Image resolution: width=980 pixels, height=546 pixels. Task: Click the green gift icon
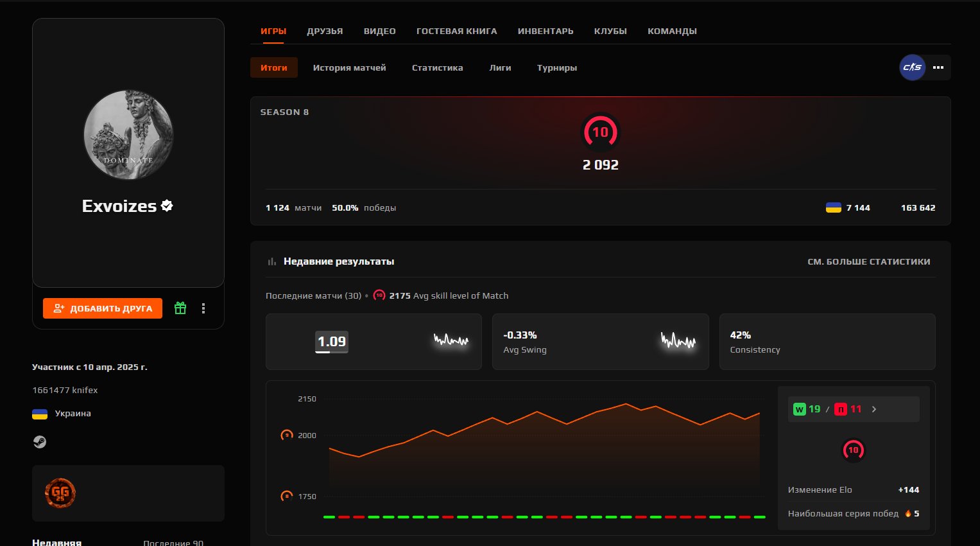[x=180, y=308]
